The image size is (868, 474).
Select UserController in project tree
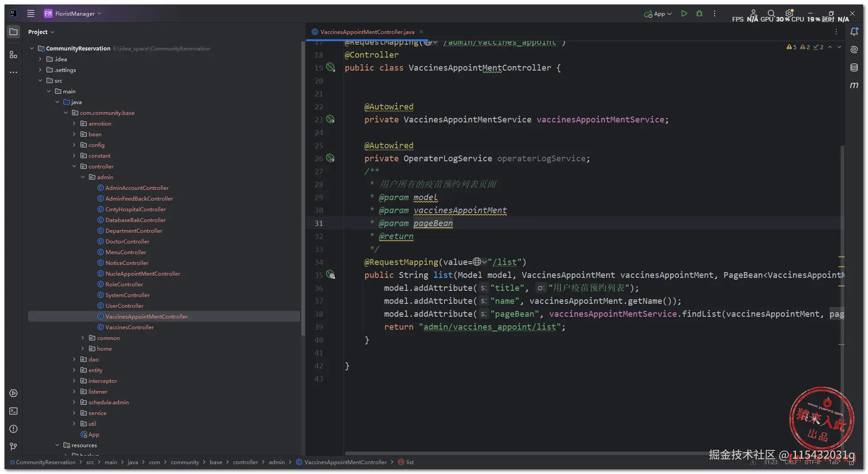pyautogui.click(x=124, y=306)
